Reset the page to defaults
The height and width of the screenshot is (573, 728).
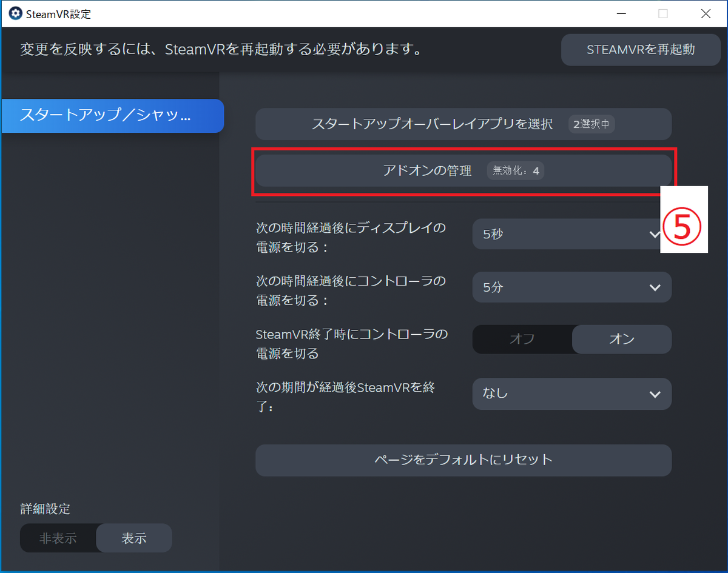pos(463,460)
